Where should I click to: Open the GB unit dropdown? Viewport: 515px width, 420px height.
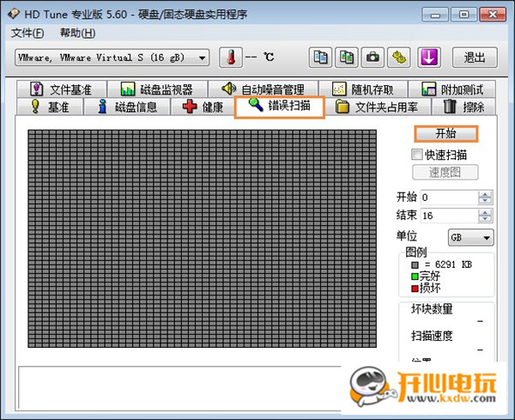(471, 237)
